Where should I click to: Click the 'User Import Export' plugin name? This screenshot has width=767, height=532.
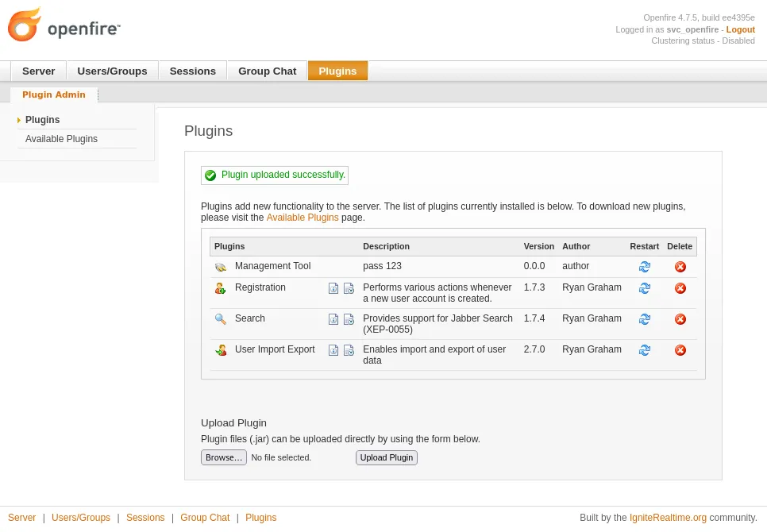[275, 349]
